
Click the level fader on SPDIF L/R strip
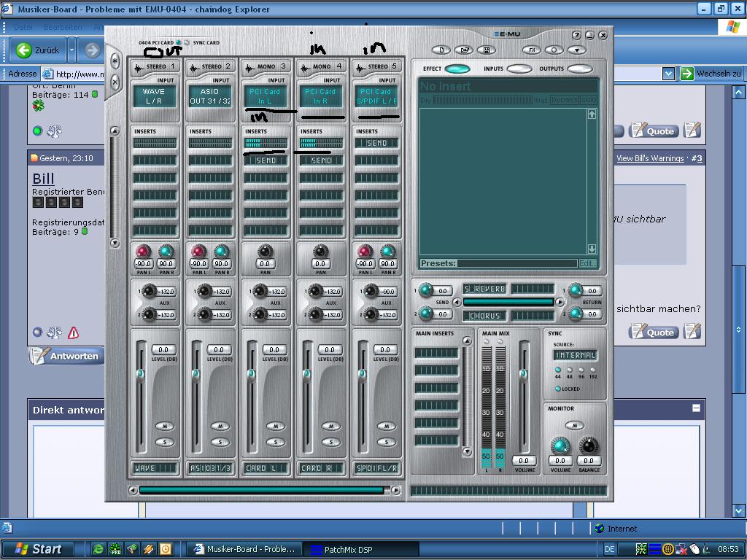(363, 374)
